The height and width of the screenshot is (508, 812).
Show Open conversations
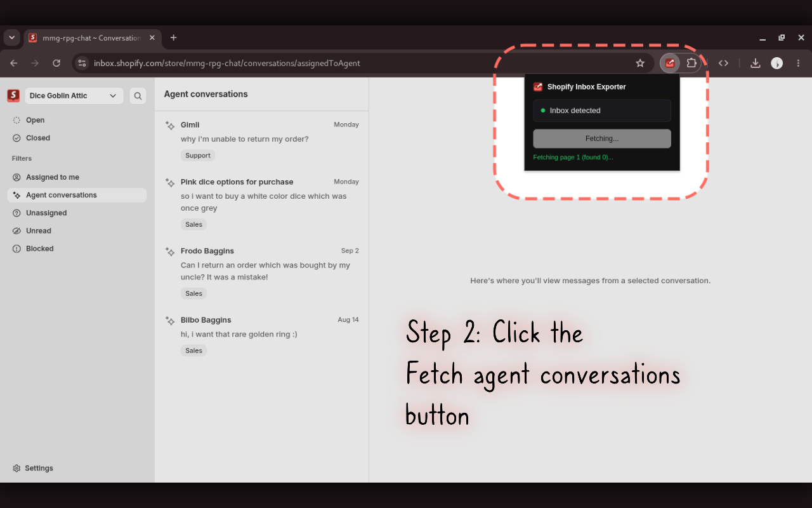pyautogui.click(x=77, y=120)
